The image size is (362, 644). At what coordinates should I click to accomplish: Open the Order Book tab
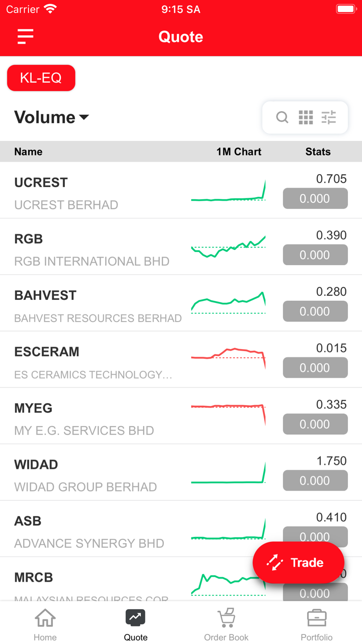pos(226,624)
